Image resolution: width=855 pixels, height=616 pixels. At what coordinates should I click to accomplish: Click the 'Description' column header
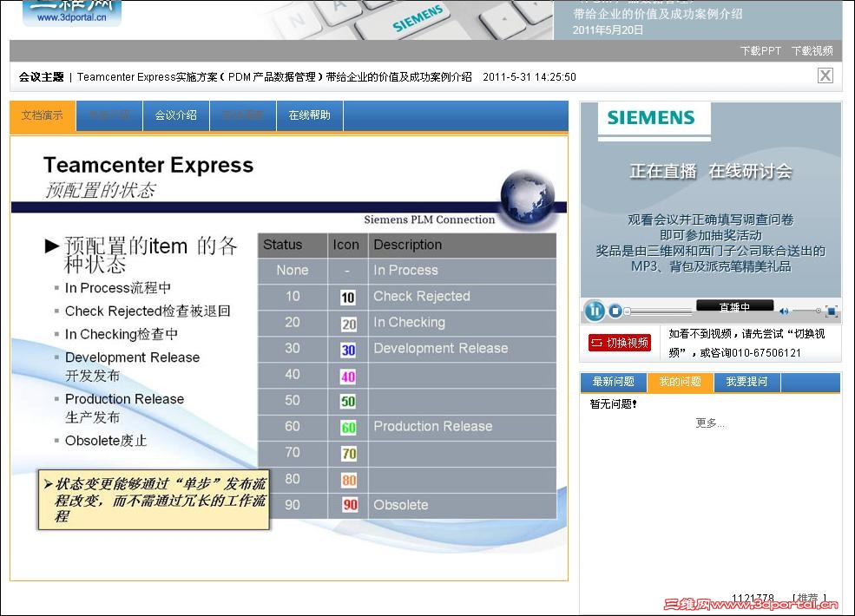click(463, 245)
